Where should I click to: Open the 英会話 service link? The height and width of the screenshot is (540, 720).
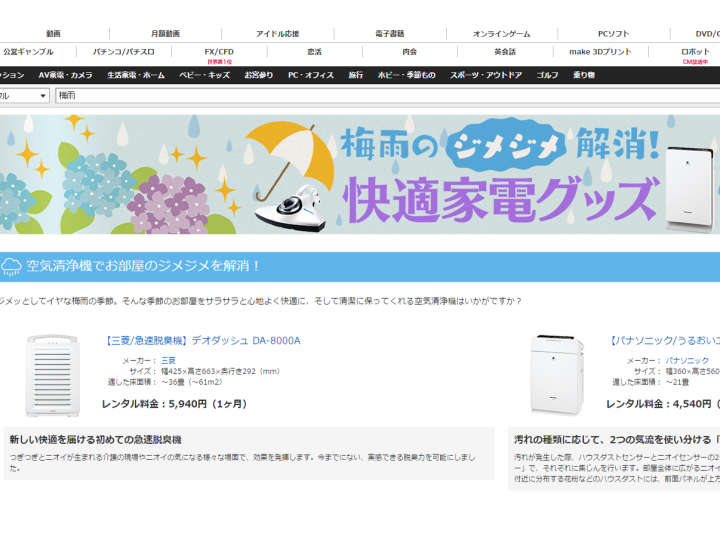click(505, 51)
